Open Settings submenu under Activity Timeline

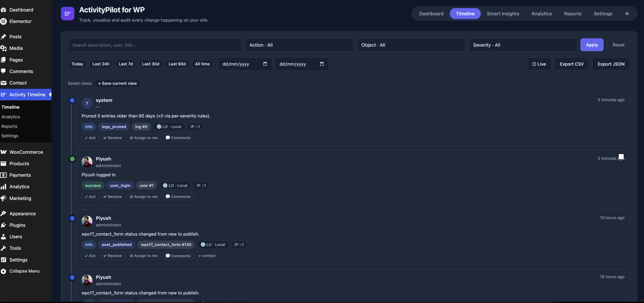pos(10,136)
